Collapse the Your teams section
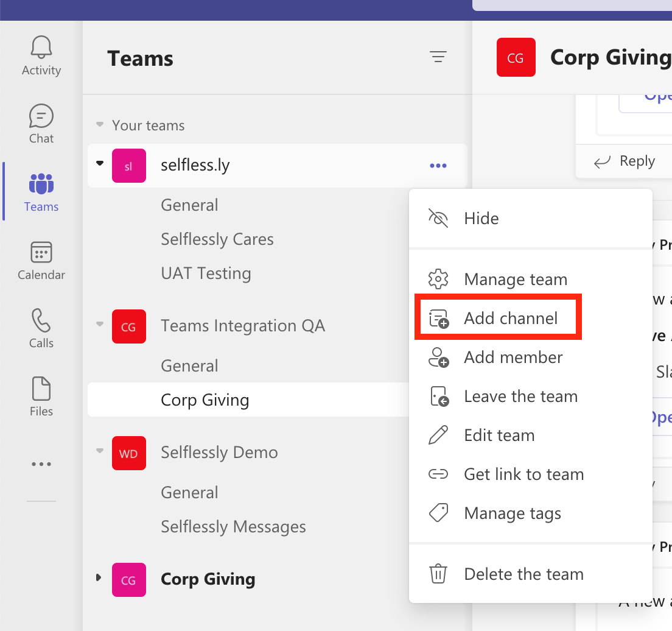Image resolution: width=672 pixels, height=631 pixels. point(99,125)
